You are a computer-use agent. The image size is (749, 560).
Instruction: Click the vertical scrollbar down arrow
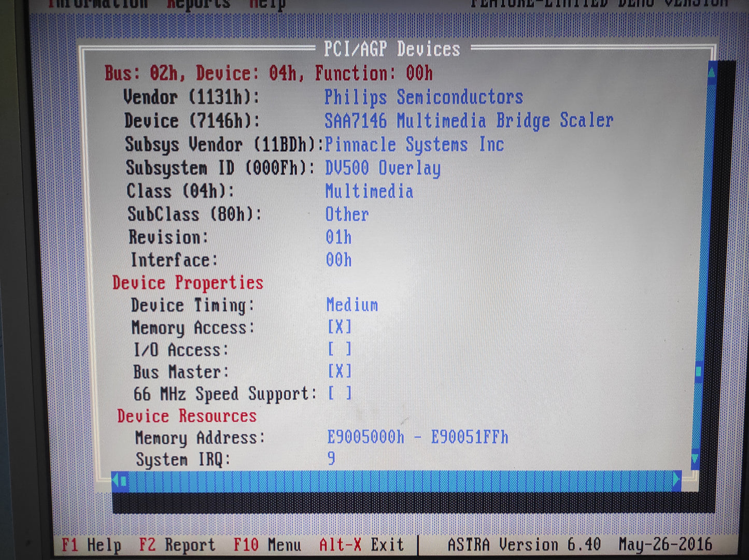tap(696, 458)
